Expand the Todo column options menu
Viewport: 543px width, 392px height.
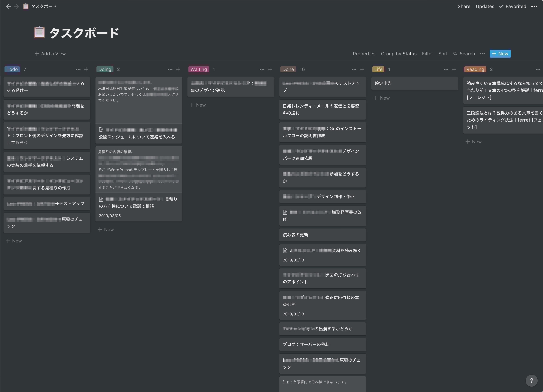(x=78, y=69)
